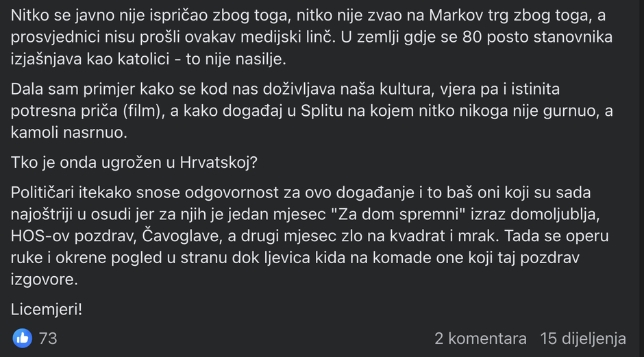Image resolution: width=644 pixels, height=357 pixels.
Task: Click the final word "Licemjeri!"
Action: point(47,309)
